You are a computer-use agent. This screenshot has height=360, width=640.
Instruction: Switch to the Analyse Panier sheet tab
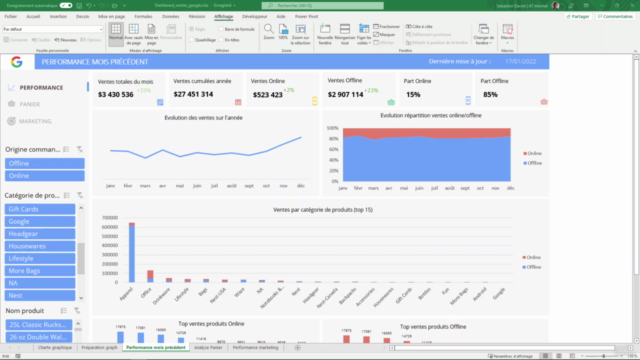tap(208, 348)
